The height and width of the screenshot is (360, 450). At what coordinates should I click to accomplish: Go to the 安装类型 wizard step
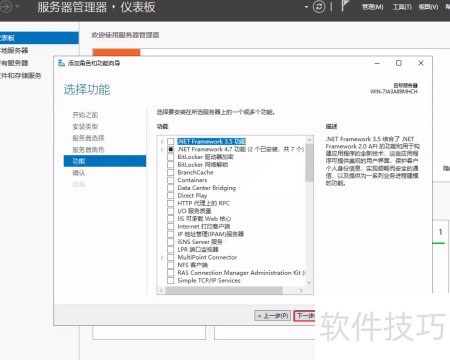[85, 126]
